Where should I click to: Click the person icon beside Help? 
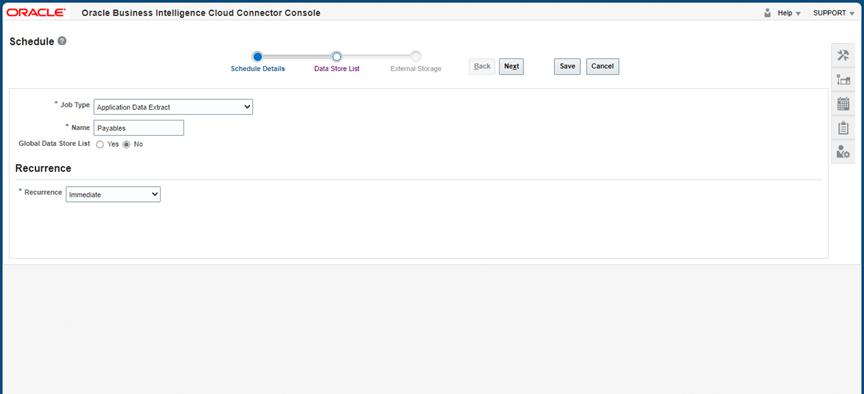pos(768,13)
